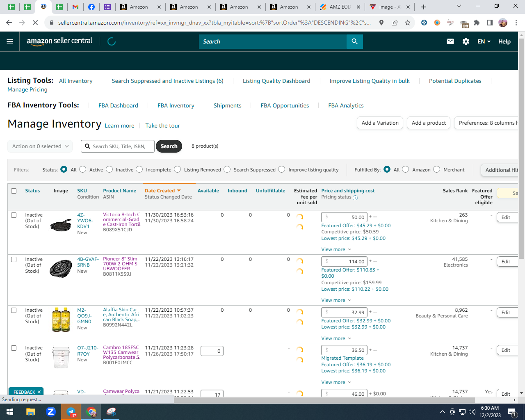Select the Search Suppressed status filter
The image size is (525, 420).
coord(227,169)
